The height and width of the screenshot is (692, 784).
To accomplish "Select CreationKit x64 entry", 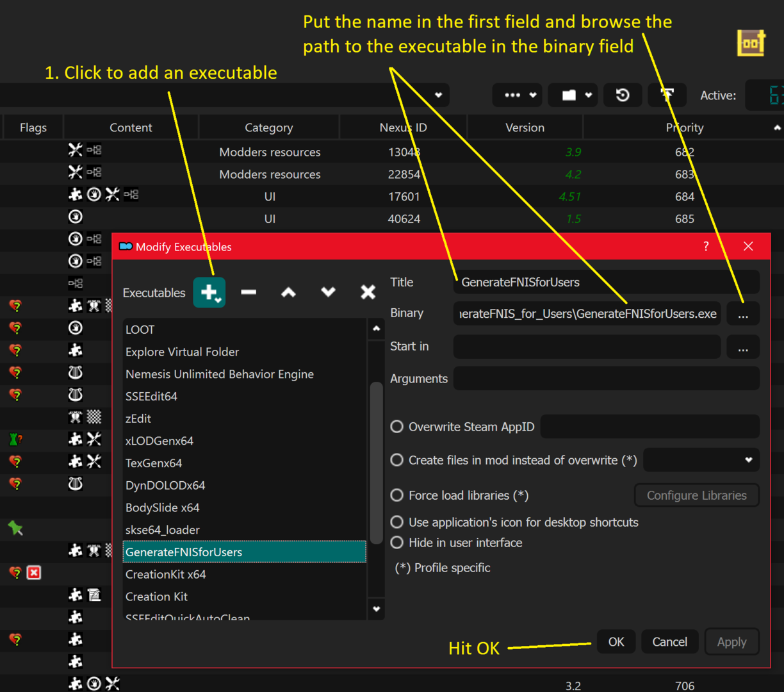I will (x=245, y=574).
